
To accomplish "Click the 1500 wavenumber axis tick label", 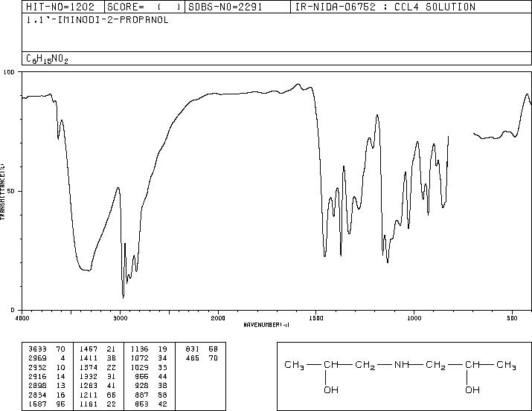I will 316,318.
